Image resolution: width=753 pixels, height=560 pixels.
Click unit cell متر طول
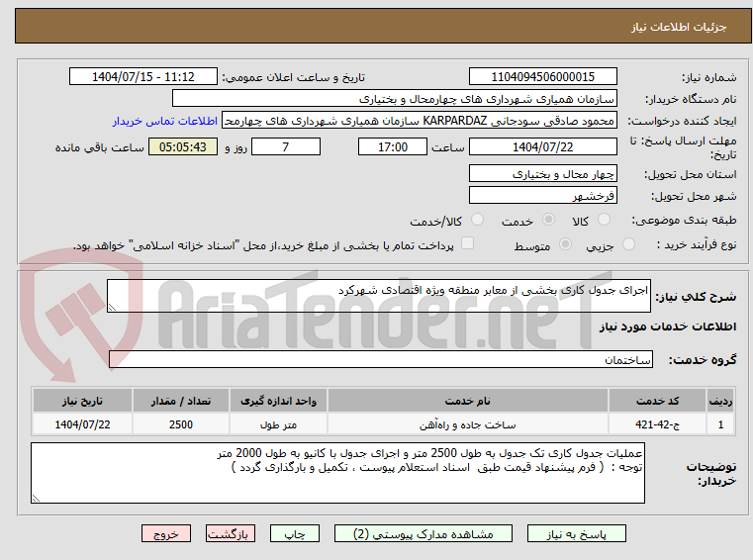coord(278,424)
